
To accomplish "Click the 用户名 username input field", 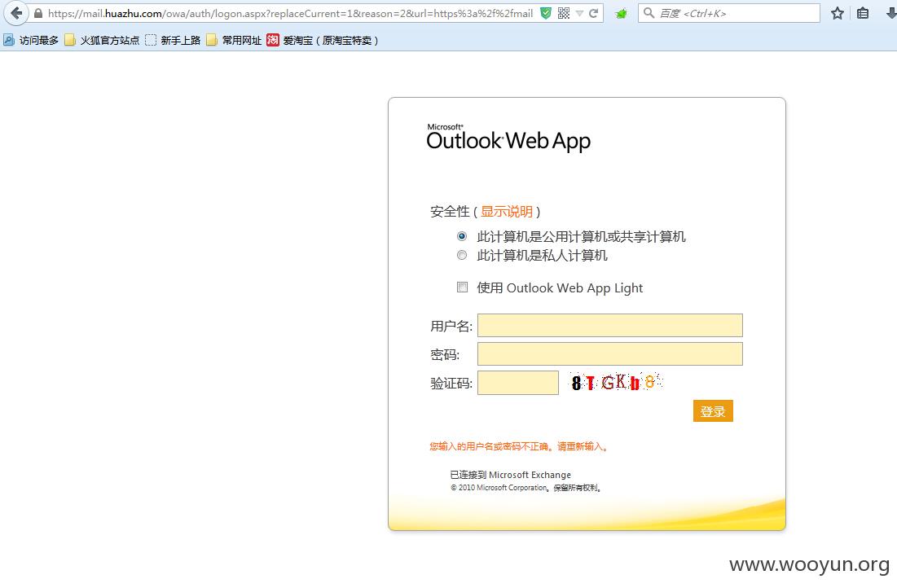I will (610, 326).
